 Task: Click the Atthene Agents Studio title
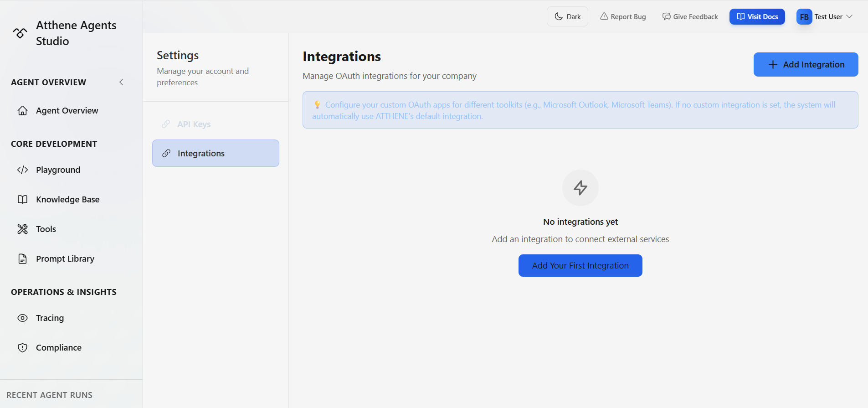76,33
